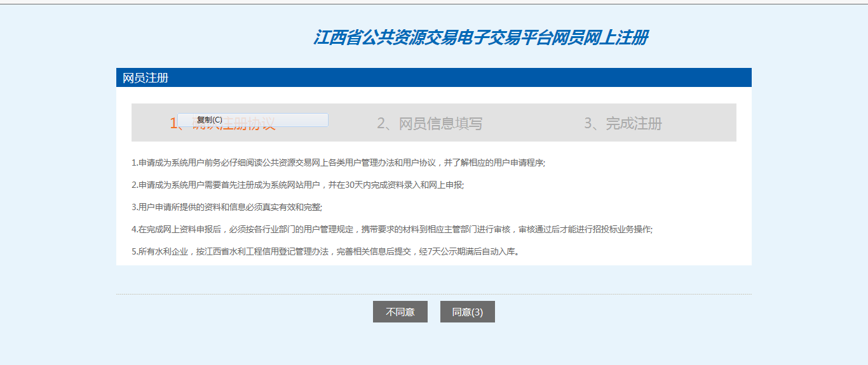Viewport: 868px width, 365px height.
Task: Click agreement clause 2 about 30天内 submission
Action: point(297,185)
